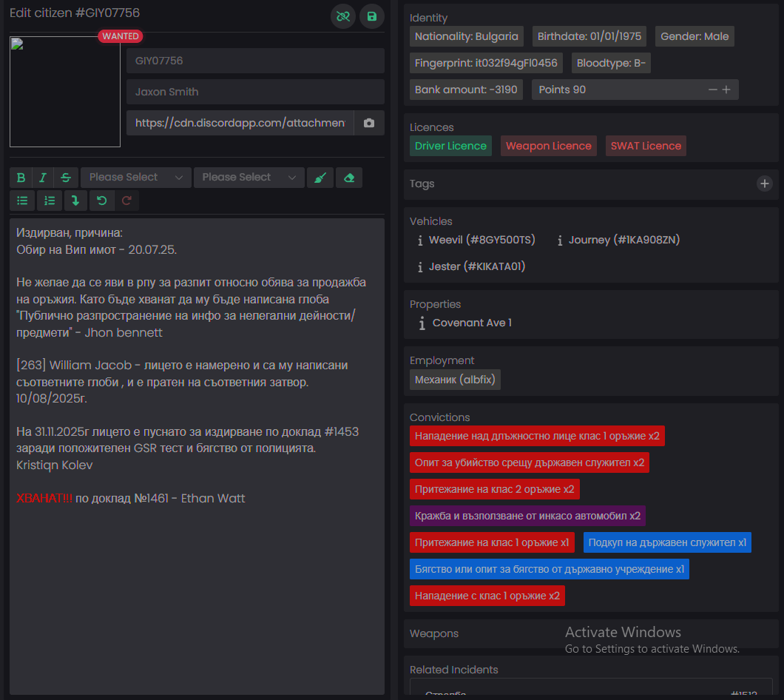Increase points with the plus button
Image resolution: width=784 pixels, height=700 pixels.
(726, 90)
